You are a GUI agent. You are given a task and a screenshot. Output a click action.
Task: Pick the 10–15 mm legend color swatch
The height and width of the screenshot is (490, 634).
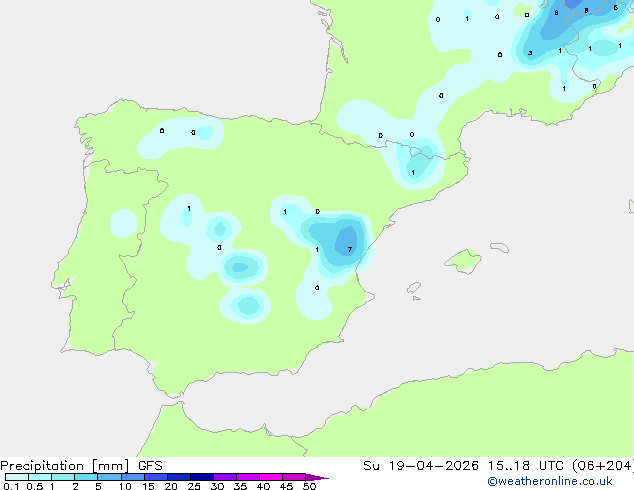tap(133, 477)
